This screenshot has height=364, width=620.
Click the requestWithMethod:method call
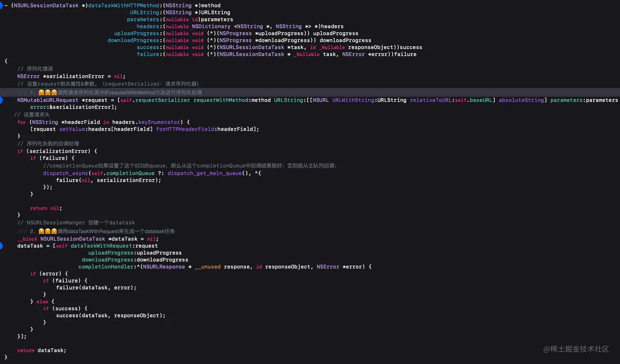click(232, 100)
